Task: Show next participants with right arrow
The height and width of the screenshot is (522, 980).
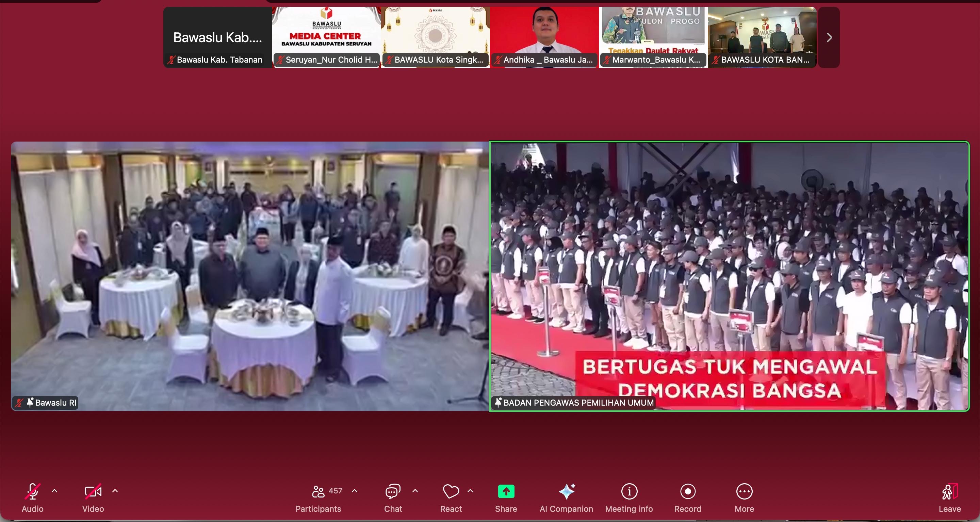Action: (x=829, y=37)
